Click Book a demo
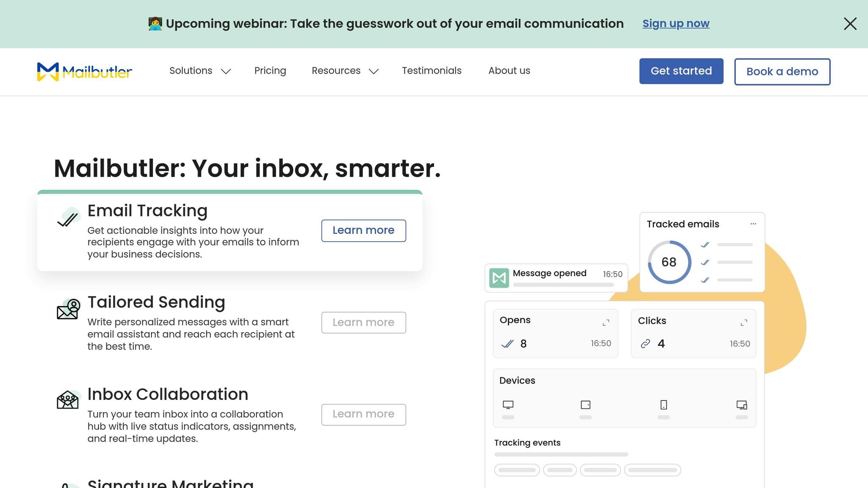This screenshot has width=868, height=488. coord(782,71)
